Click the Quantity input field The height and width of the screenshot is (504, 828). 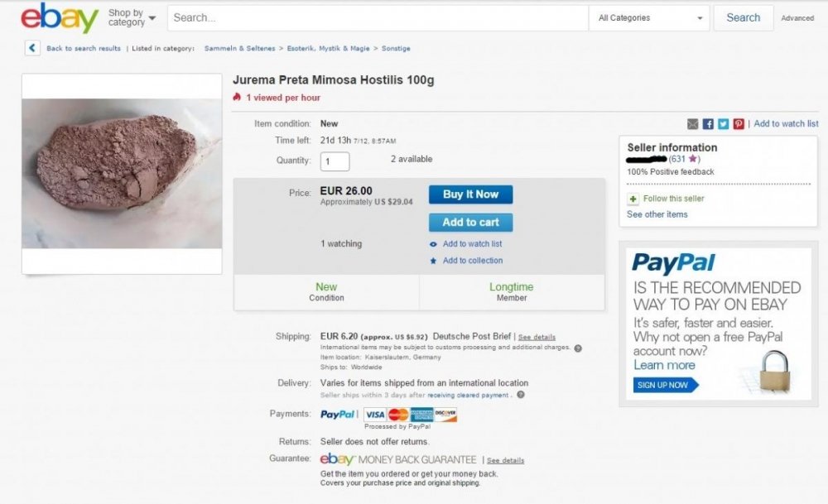[x=335, y=161]
